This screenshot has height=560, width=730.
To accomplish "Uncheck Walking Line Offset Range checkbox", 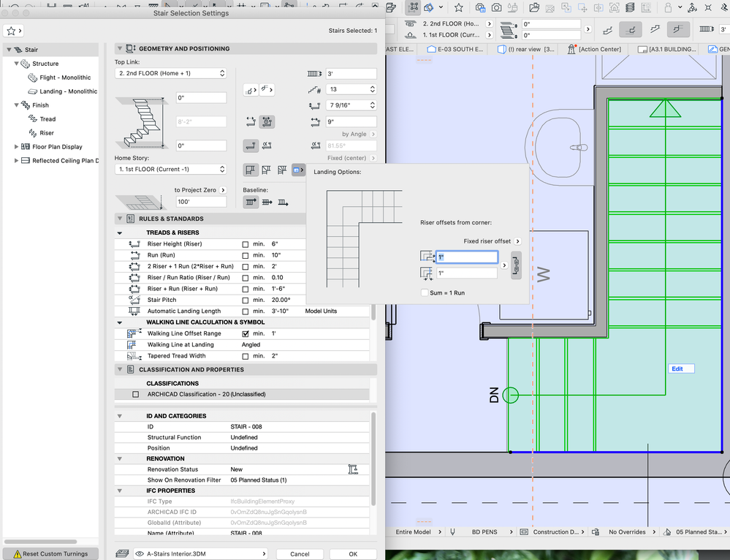I will 246,333.
